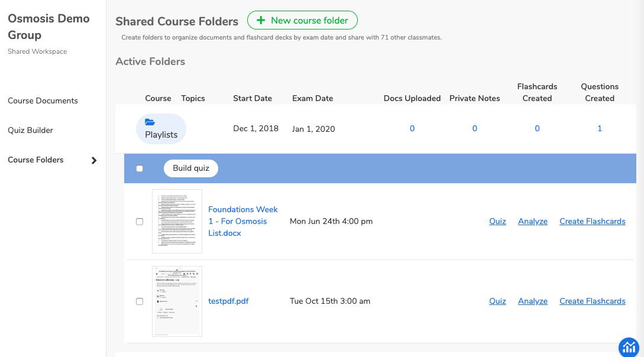Click the Shared Workspace label
Viewport: 644px width, 357px height.
[37, 51]
